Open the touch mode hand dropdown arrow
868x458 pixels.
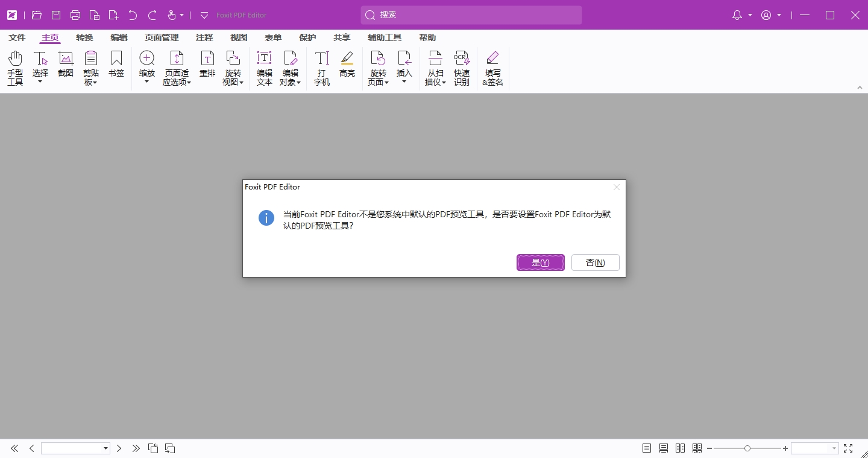(x=182, y=15)
